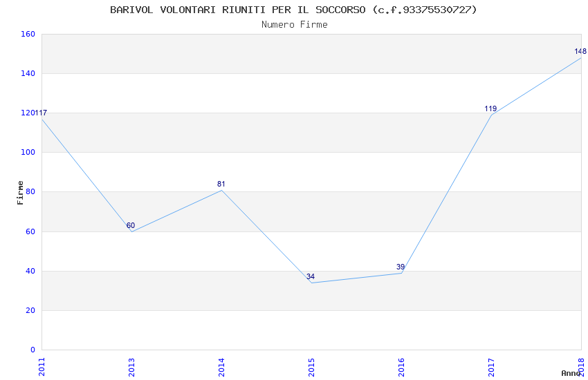Click the data label 81 above 2014
The height and width of the screenshot is (380, 588).
[x=221, y=184]
